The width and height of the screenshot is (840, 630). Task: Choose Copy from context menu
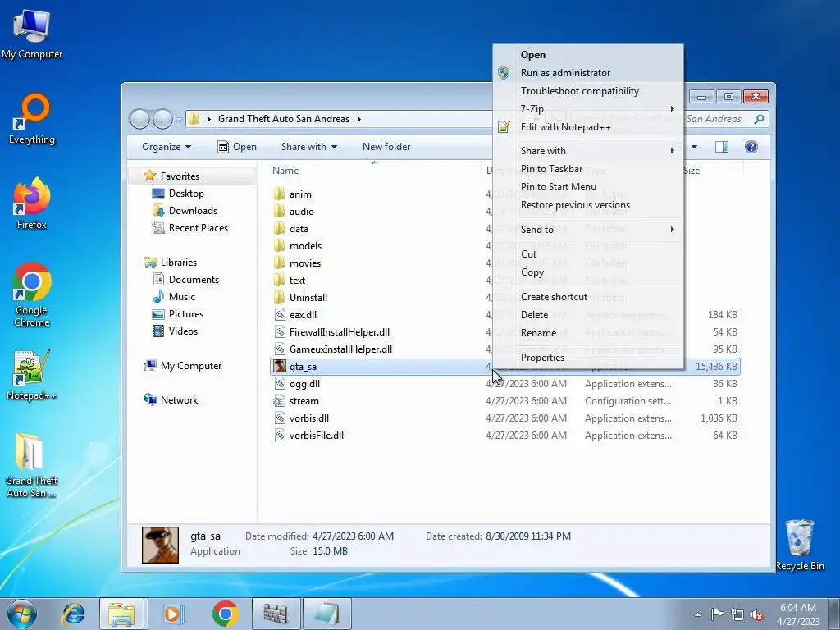(588, 272)
